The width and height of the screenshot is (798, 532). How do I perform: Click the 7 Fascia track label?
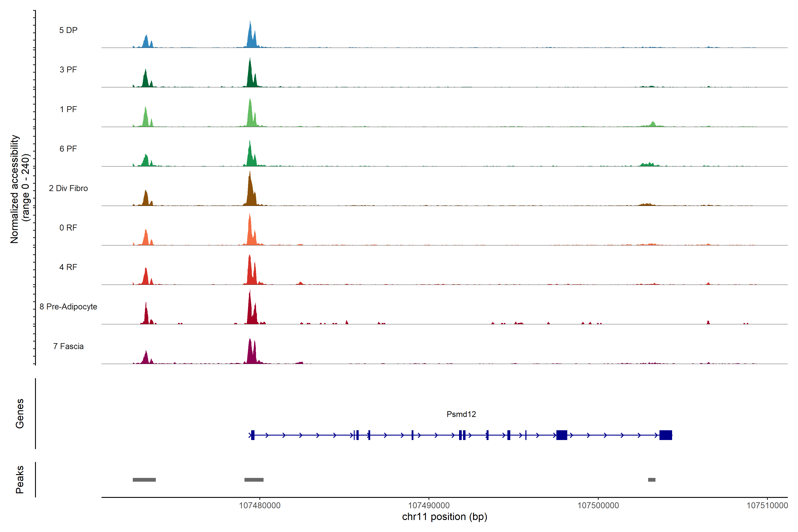point(68,346)
